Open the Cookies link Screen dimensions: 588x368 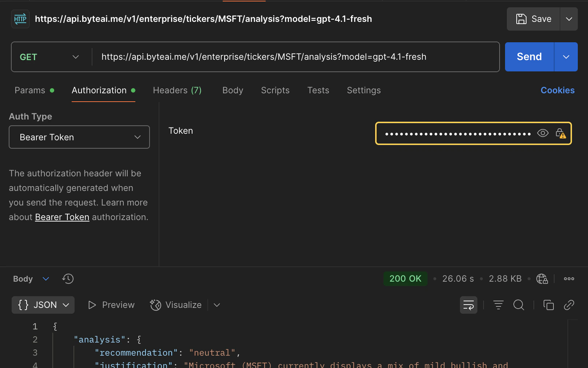[557, 90]
